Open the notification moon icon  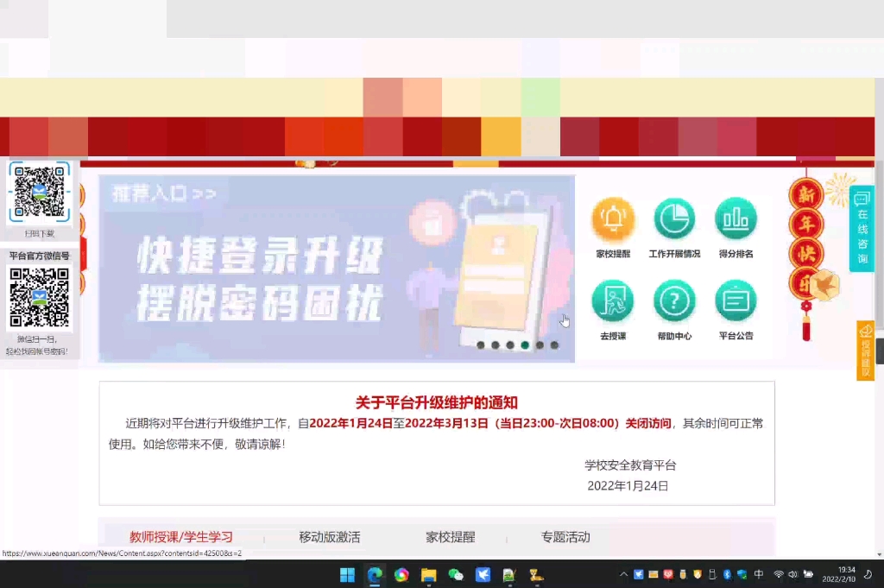868,574
